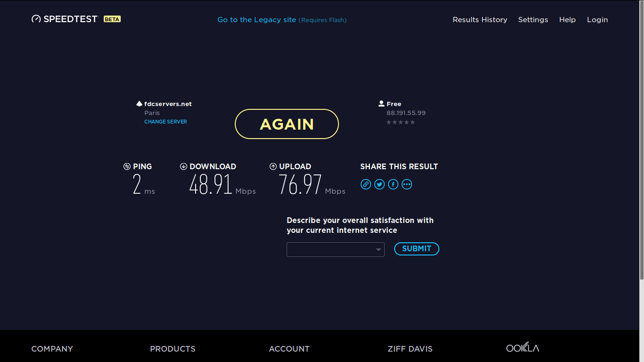
Task: Click the upload arrow icon
Action: 273,166
